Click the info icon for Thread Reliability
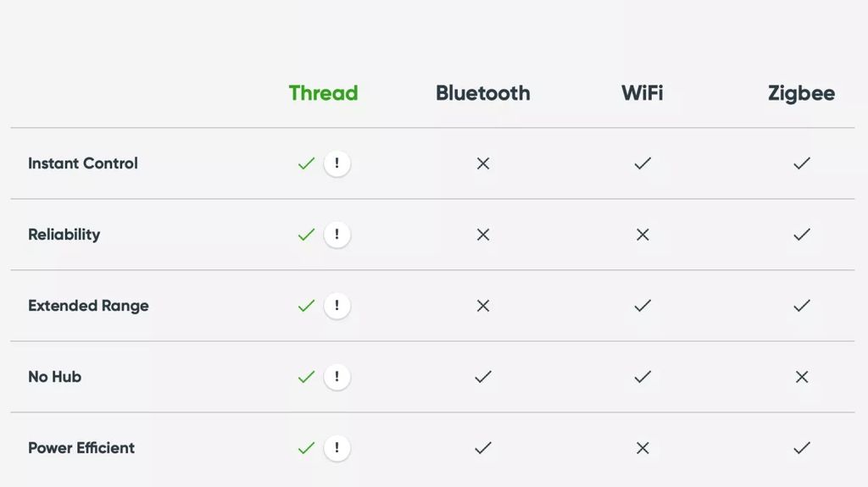 (337, 235)
